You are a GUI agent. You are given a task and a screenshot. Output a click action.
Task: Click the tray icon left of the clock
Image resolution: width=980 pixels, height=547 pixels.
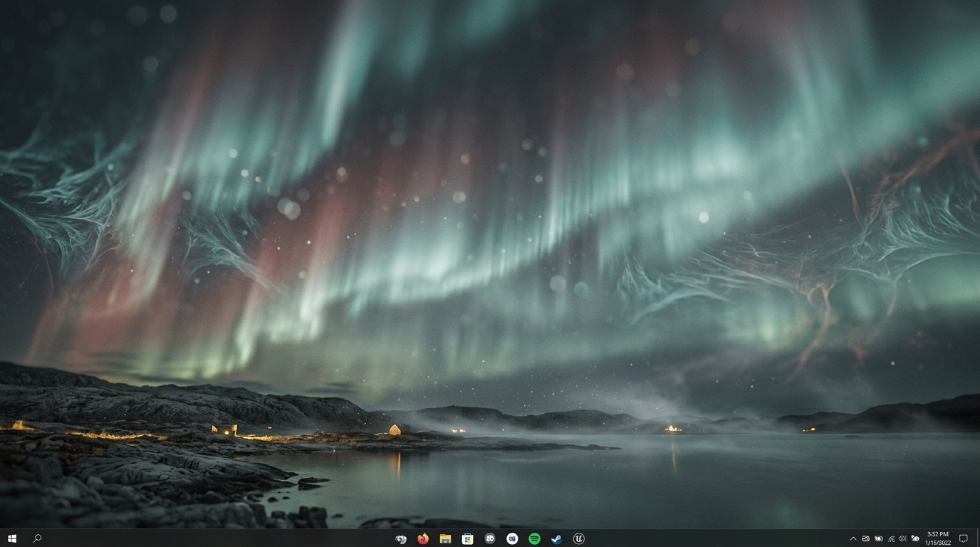[915, 539]
